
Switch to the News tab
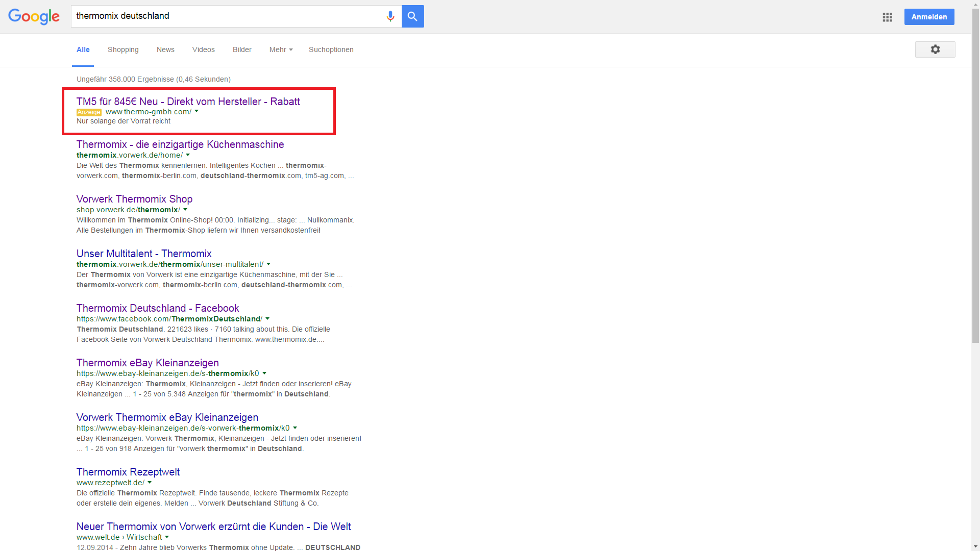tap(165, 49)
